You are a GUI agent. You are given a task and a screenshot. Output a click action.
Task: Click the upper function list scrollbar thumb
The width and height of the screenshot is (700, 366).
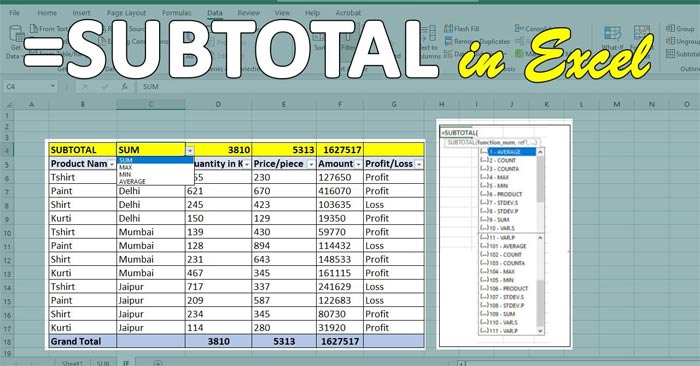pyautogui.click(x=540, y=180)
